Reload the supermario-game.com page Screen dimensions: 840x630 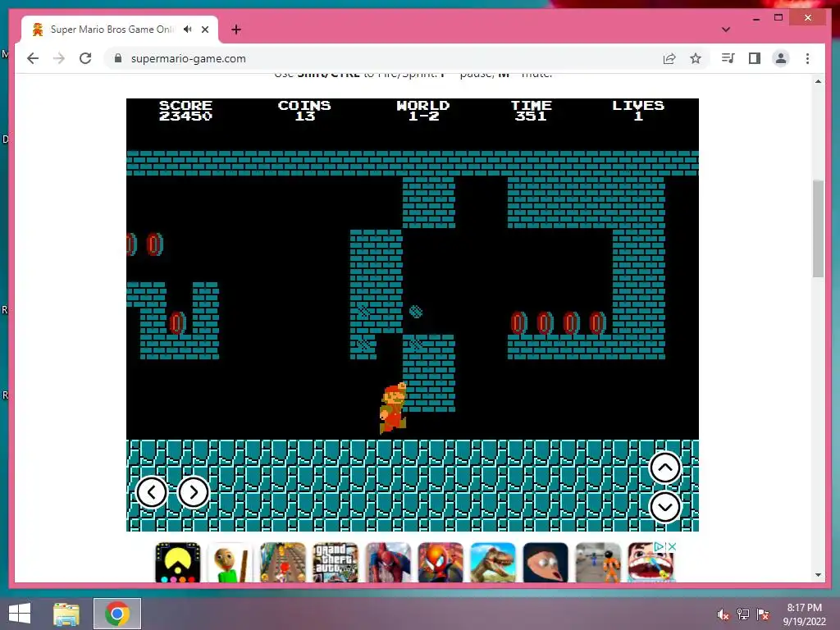[85, 58]
